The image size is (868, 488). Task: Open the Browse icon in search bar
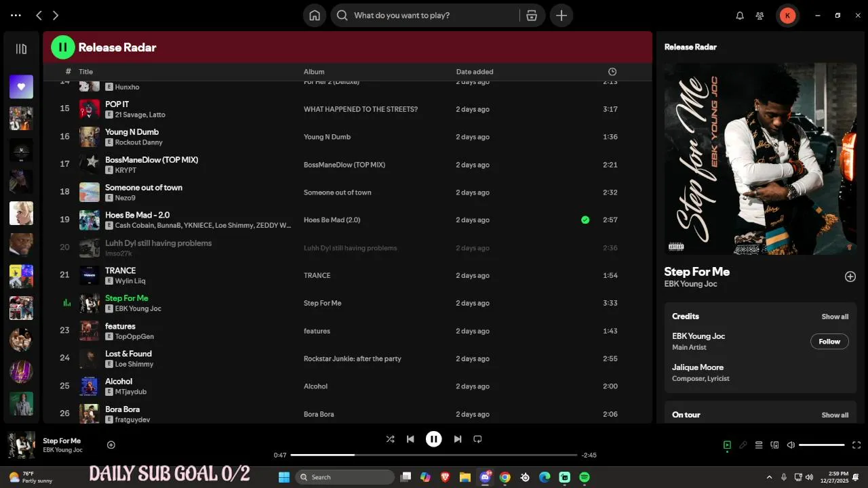point(532,15)
